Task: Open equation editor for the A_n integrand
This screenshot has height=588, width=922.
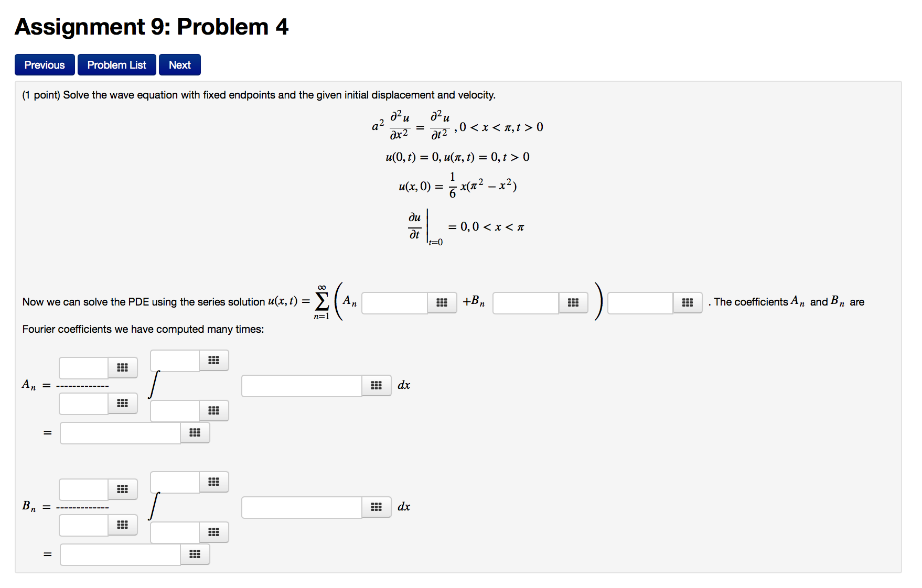Action: click(x=376, y=385)
